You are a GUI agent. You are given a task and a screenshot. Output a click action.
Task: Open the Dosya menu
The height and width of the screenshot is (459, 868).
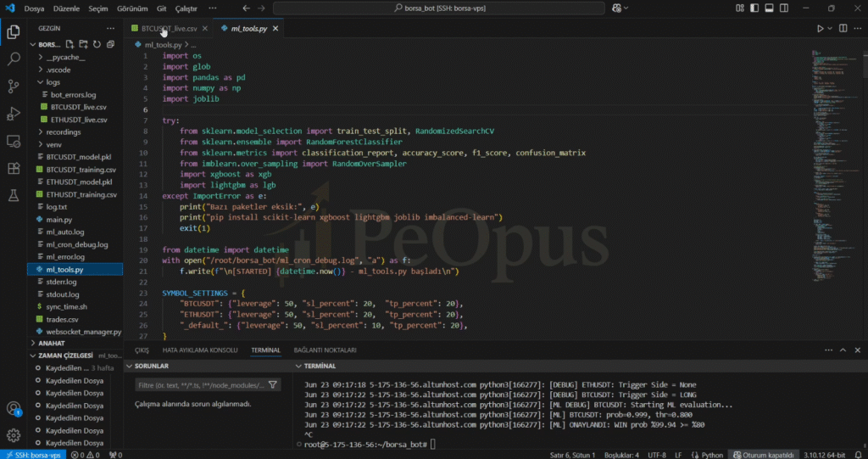click(x=34, y=8)
